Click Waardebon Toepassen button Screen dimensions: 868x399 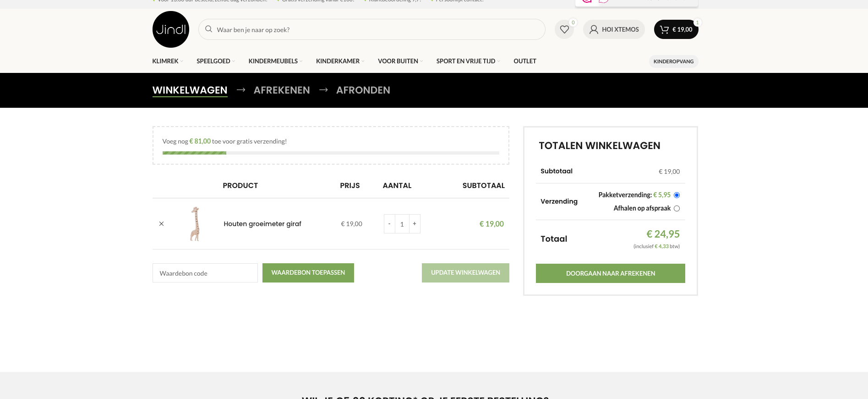click(x=308, y=273)
